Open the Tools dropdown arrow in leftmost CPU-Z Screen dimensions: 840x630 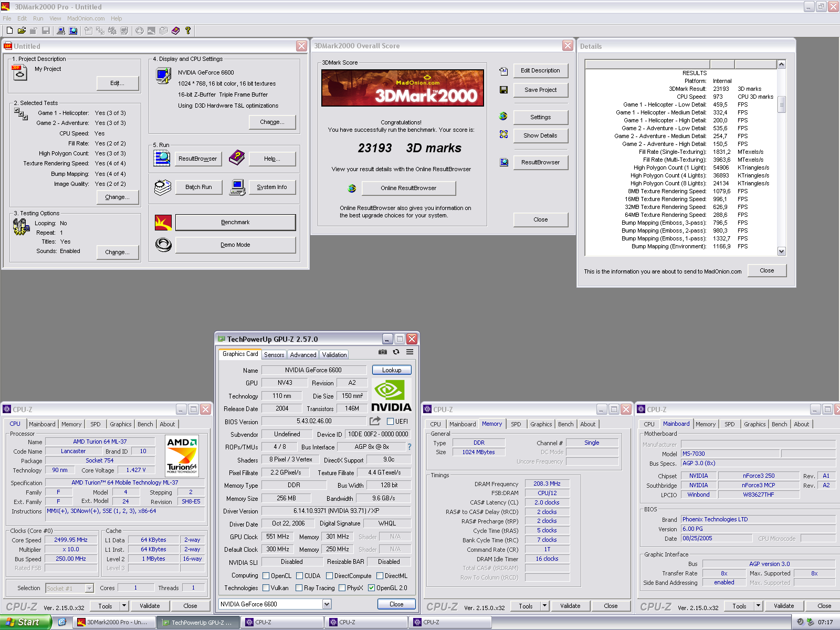[124, 606]
